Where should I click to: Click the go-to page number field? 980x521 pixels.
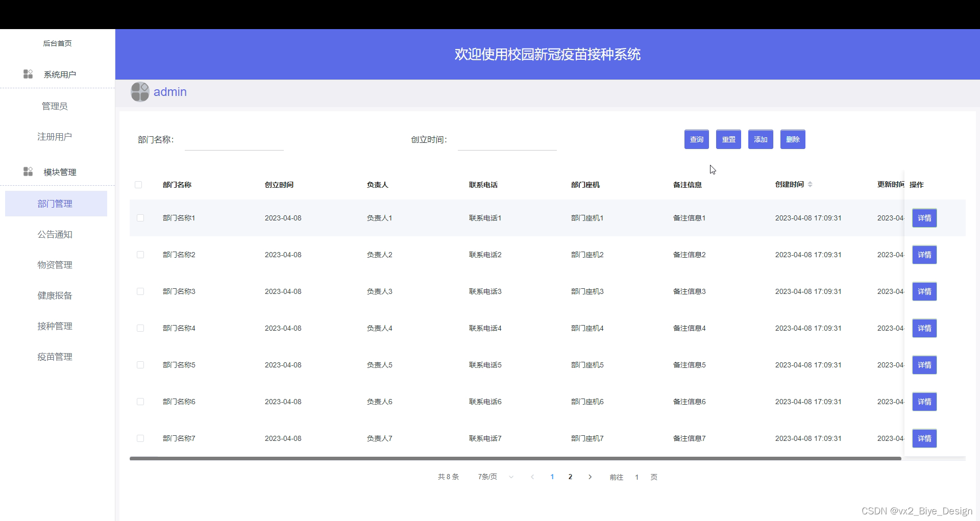[636, 477]
